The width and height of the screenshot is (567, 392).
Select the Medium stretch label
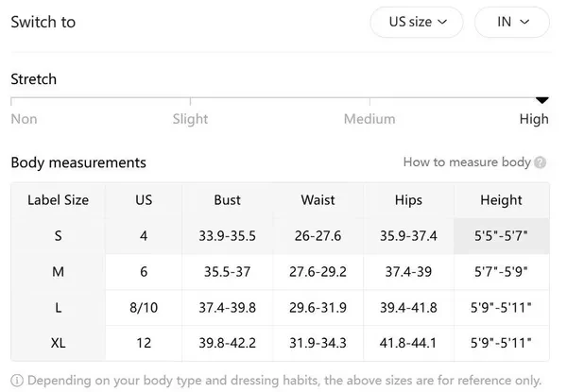[369, 119]
